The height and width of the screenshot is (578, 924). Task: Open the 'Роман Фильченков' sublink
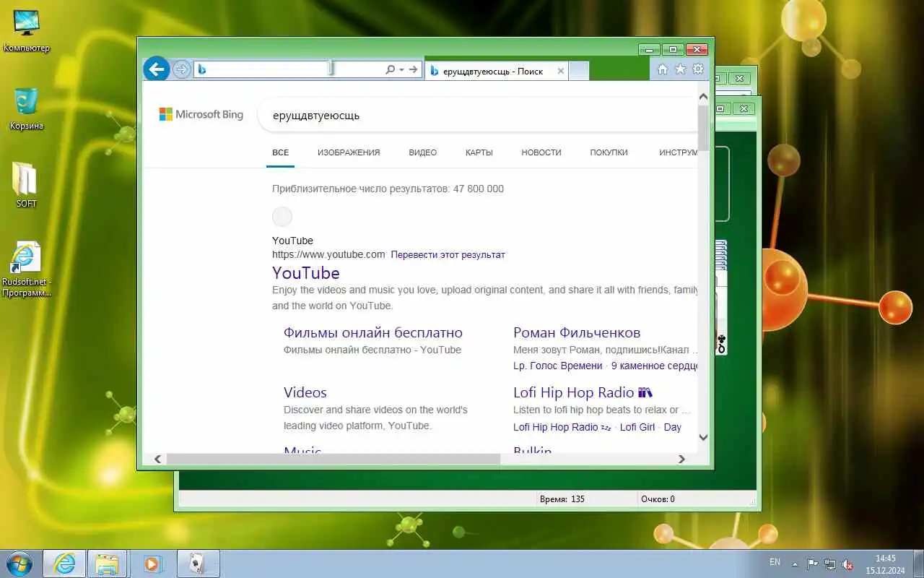(577, 333)
